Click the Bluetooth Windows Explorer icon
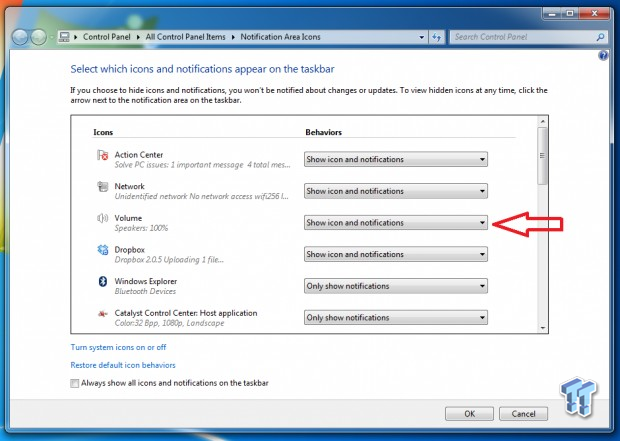The width and height of the screenshot is (620, 441). coord(102,281)
